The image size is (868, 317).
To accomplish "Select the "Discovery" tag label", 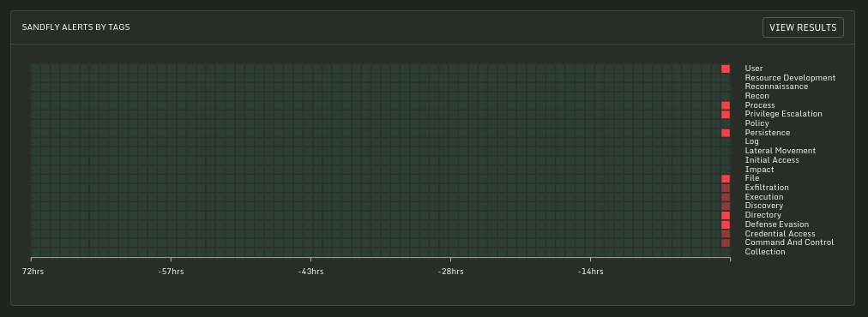I will [764, 206].
